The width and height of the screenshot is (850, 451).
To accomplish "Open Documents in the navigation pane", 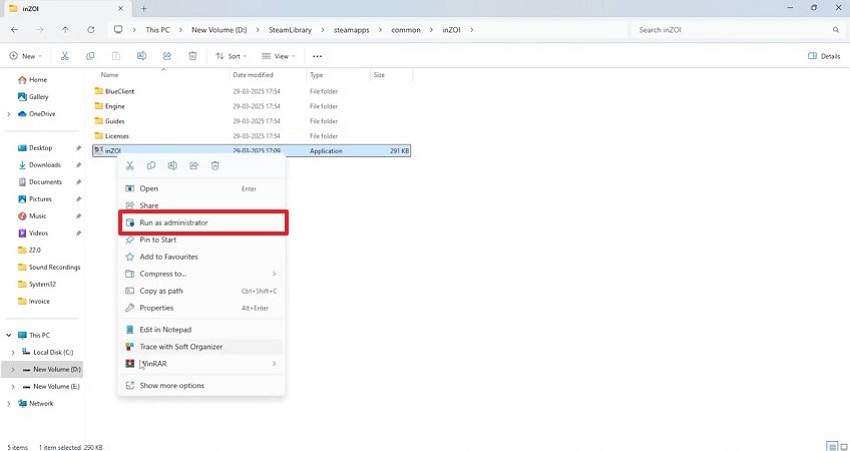I will point(45,182).
